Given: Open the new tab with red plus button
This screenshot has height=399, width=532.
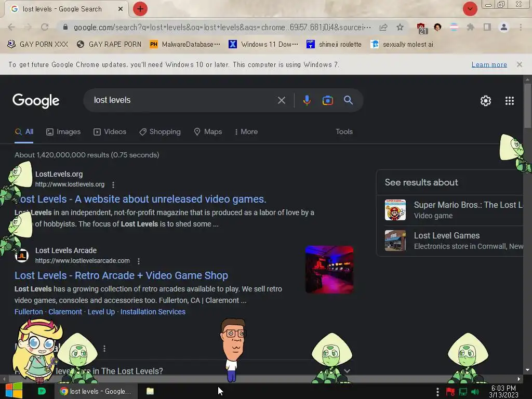Looking at the screenshot, I should (140, 9).
